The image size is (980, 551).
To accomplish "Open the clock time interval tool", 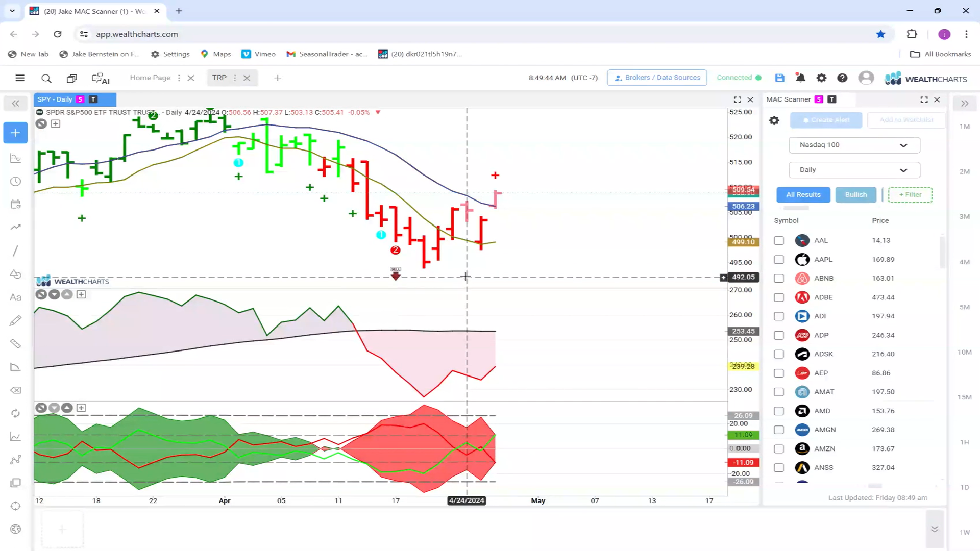I will (15, 182).
